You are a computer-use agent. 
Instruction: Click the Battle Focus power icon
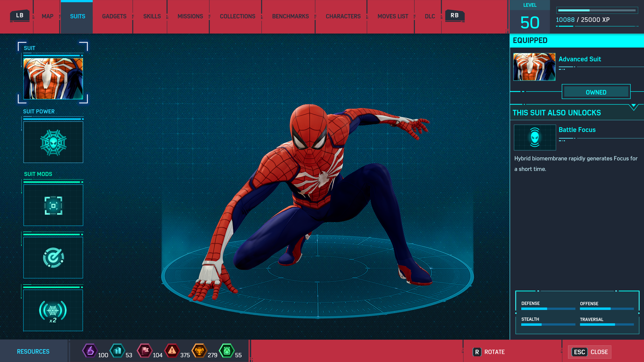(x=535, y=138)
